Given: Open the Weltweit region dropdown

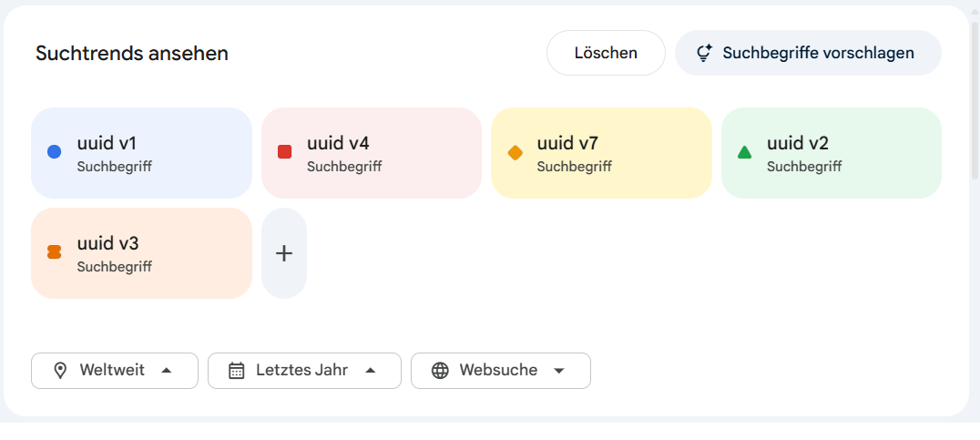Looking at the screenshot, I should [115, 371].
